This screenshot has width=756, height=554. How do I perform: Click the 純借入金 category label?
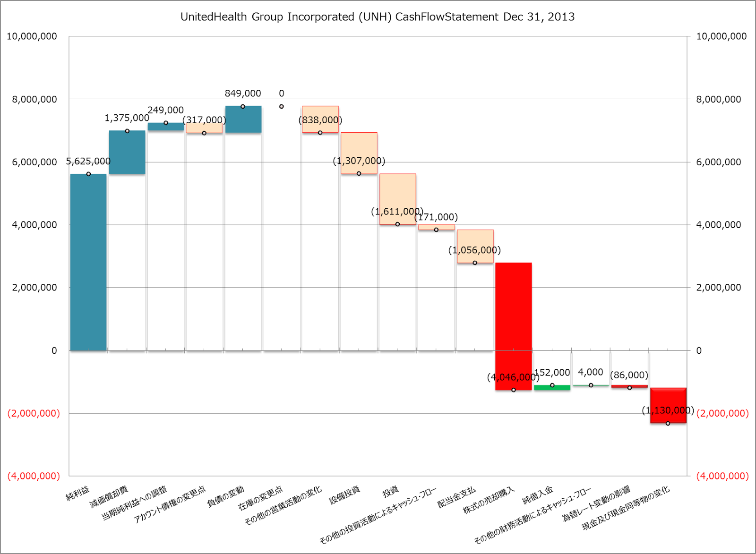(538, 495)
